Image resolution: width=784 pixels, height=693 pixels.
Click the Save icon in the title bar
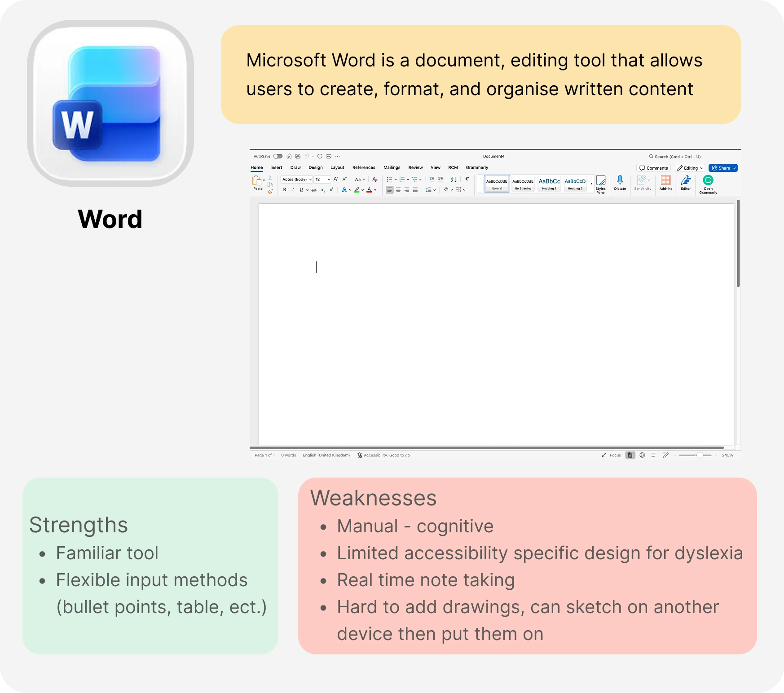pyautogui.click(x=298, y=156)
